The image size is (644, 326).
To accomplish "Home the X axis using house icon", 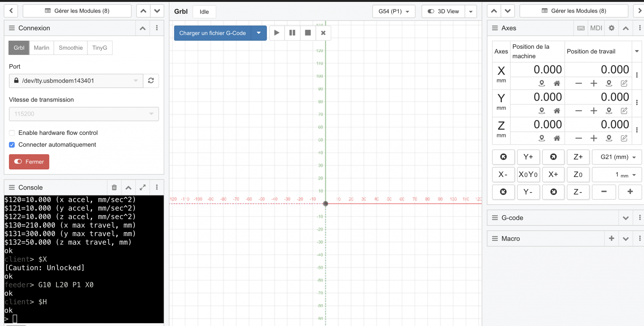I will point(557,83).
